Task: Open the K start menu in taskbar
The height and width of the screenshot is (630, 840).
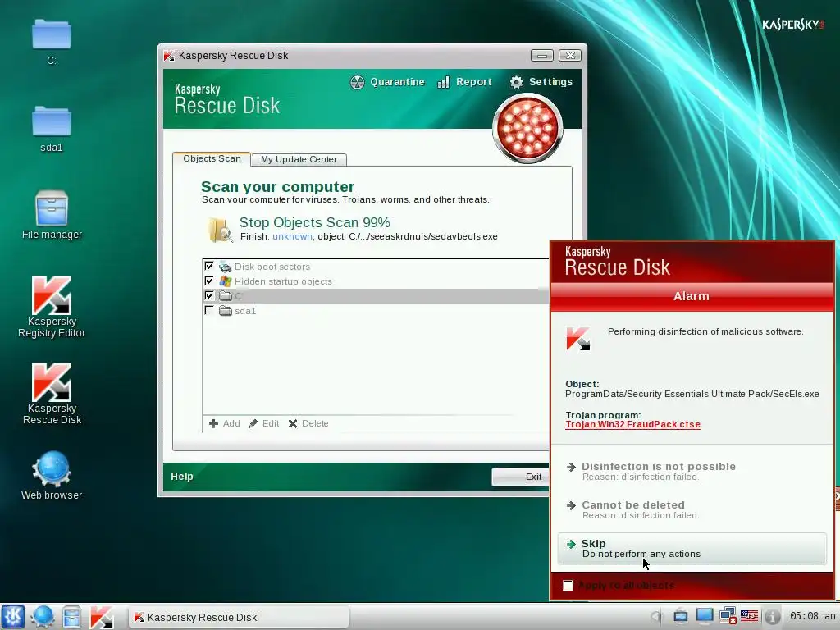Action: (13, 617)
